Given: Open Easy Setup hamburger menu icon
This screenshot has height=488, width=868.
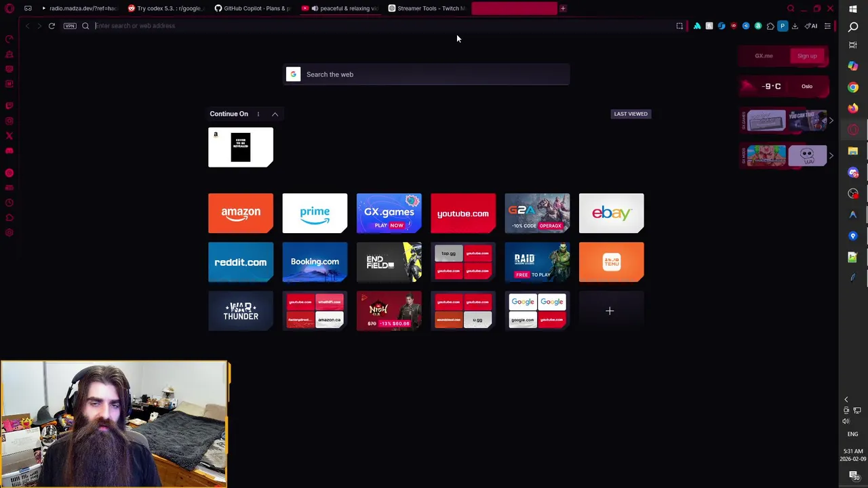Looking at the screenshot, I should click(x=827, y=26).
